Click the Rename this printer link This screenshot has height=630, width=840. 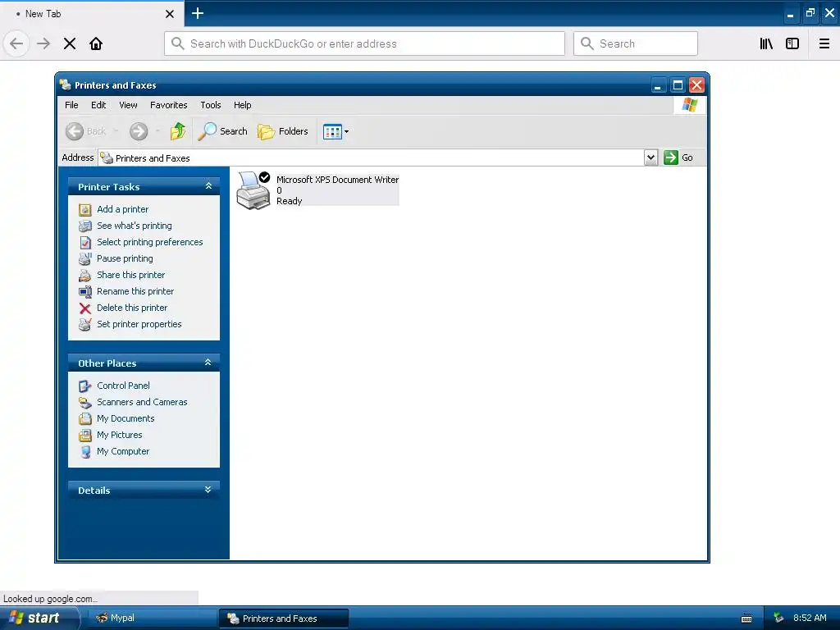135,291
